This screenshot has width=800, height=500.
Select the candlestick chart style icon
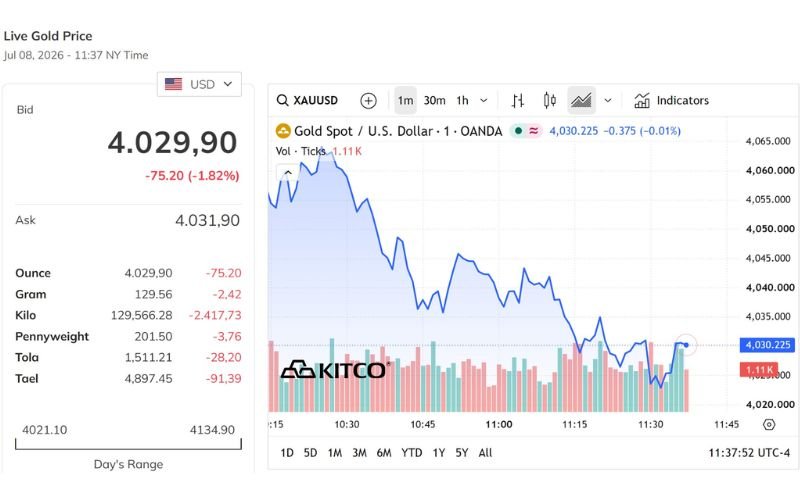click(549, 101)
